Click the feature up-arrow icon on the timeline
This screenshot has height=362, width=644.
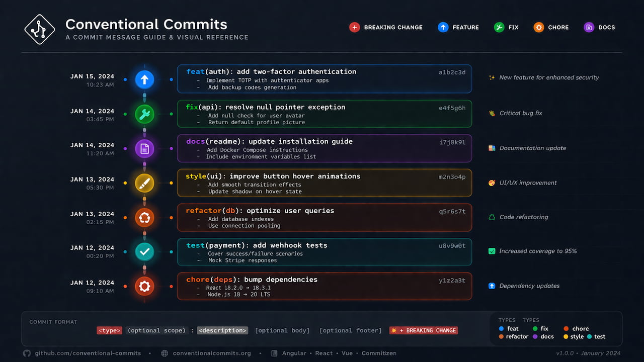144,79
